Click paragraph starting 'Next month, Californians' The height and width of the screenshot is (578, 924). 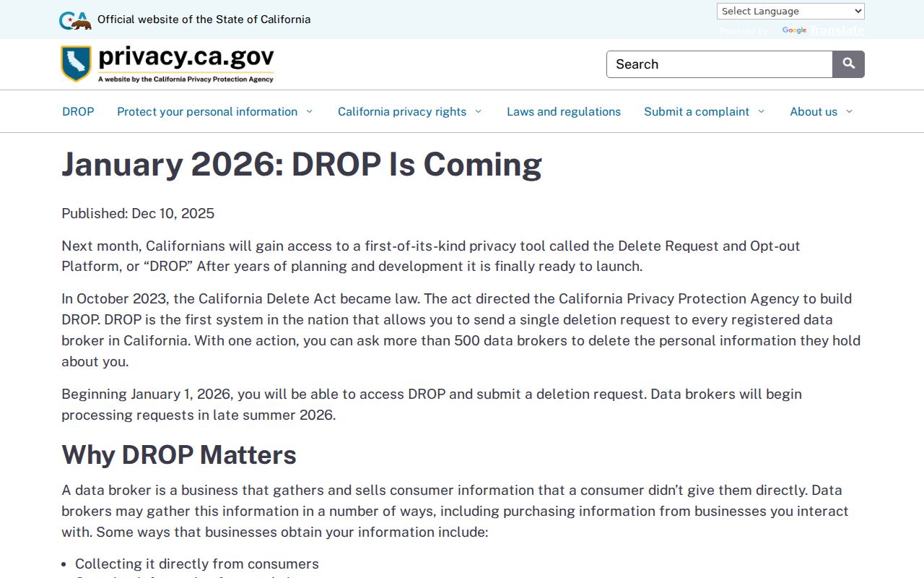point(431,256)
